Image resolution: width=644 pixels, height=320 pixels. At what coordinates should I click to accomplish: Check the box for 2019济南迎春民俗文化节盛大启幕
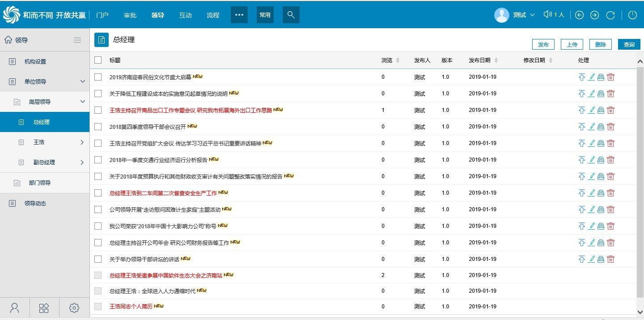(98, 77)
